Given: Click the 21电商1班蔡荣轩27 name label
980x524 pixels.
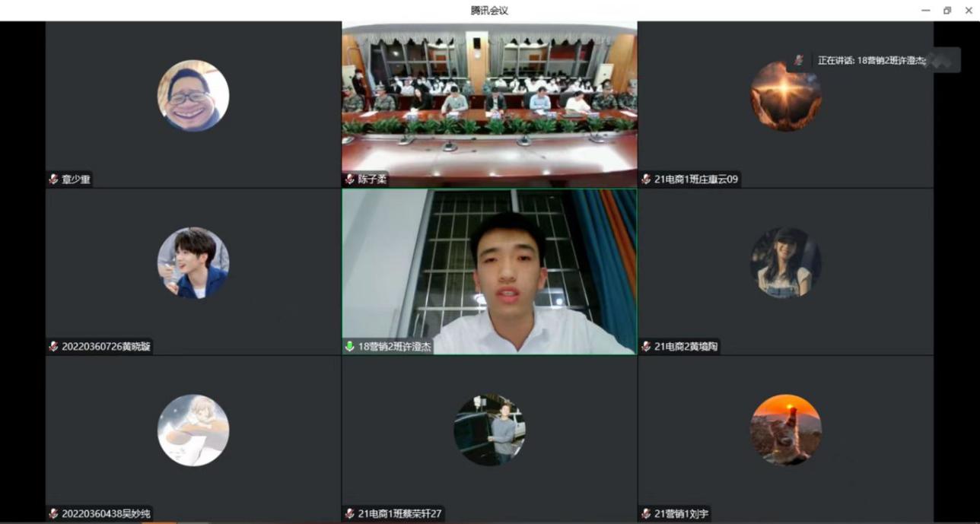Looking at the screenshot, I should click(x=399, y=514).
